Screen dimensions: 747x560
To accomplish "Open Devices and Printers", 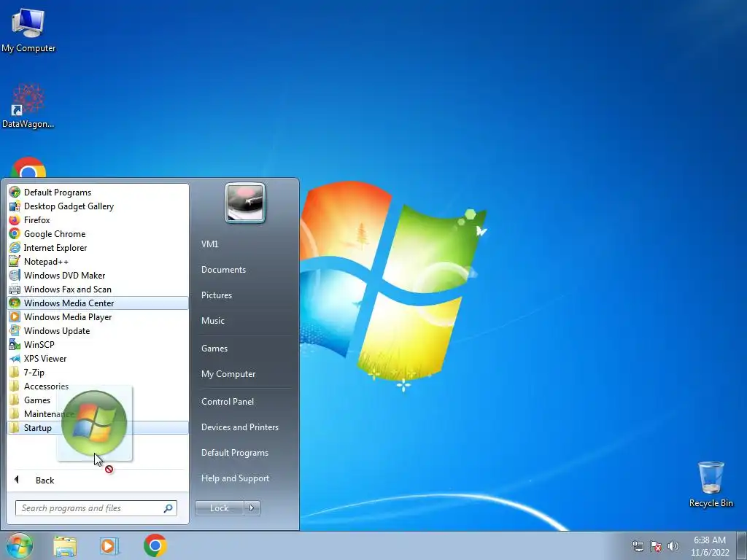I will click(x=239, y=427).
